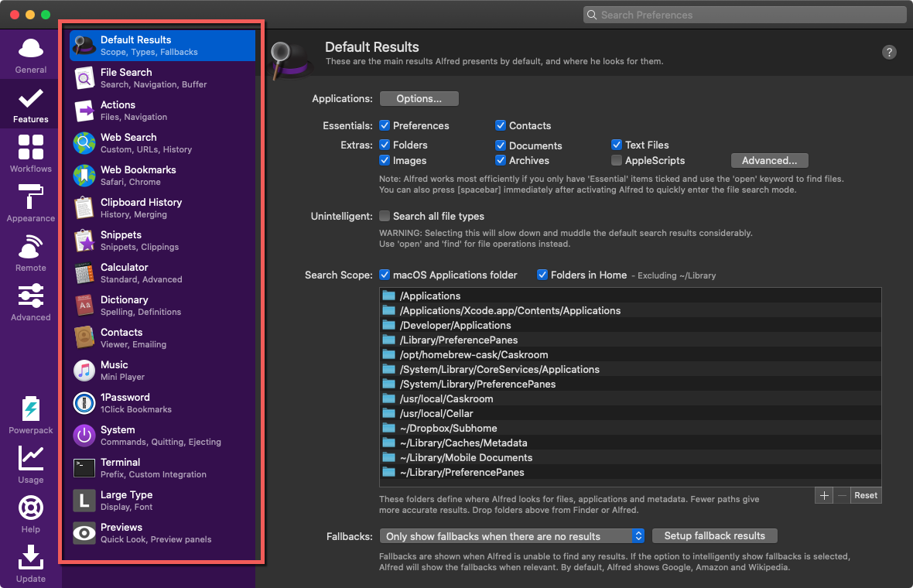Click the question mark help button
Screen dimensions: 913x588
coord(889,53)
